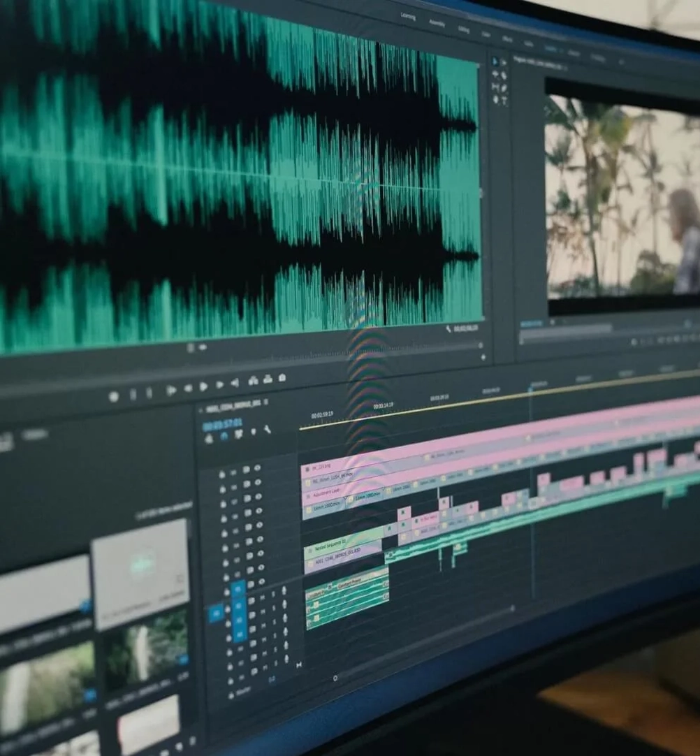
Task: Select the Pen tool
Action: (504, 88)
